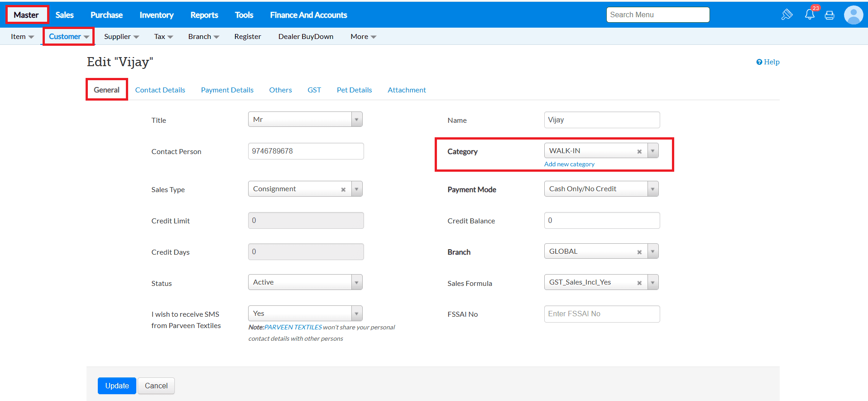Click the Add new category link
The width and height of the screenshot is (868, 401).
(x=569, y=164)
